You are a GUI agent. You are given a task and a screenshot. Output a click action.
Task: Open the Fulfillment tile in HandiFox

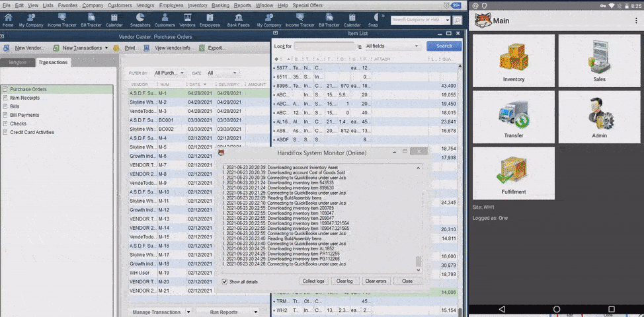[513, 174]
